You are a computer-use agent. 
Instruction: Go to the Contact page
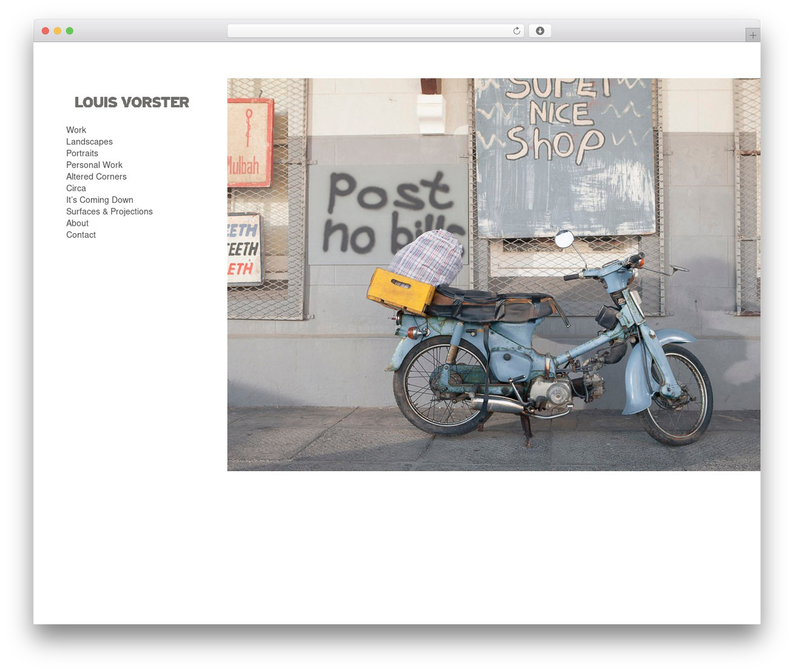(x=81, y=235)
